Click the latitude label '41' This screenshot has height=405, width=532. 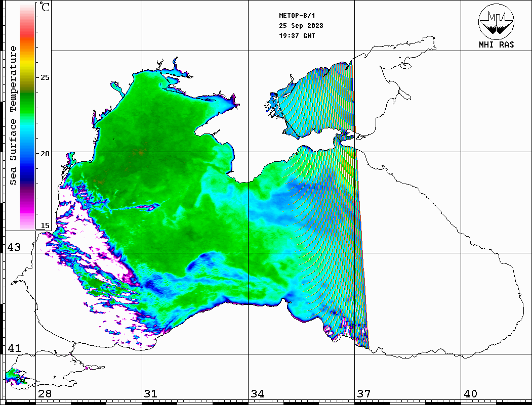14,348
